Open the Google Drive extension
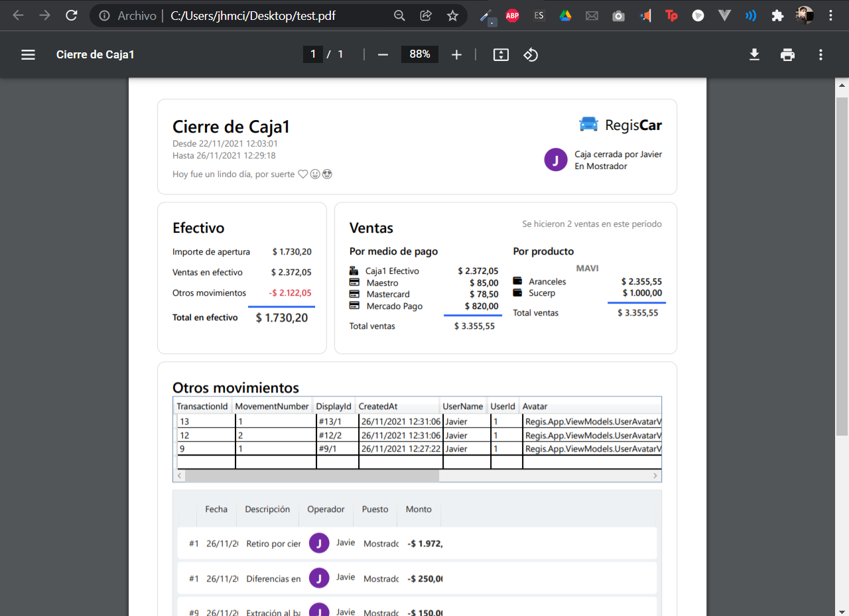Viewport: 849px width, 616px height. 565,16
